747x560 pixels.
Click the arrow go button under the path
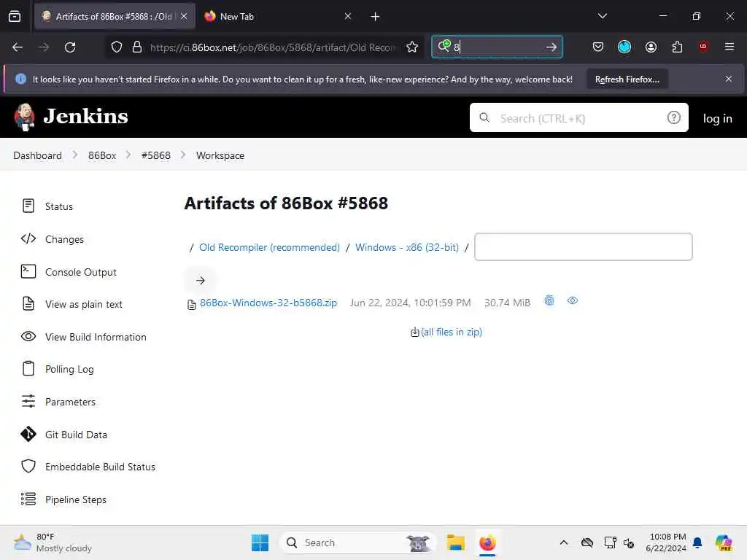(200, 281)
